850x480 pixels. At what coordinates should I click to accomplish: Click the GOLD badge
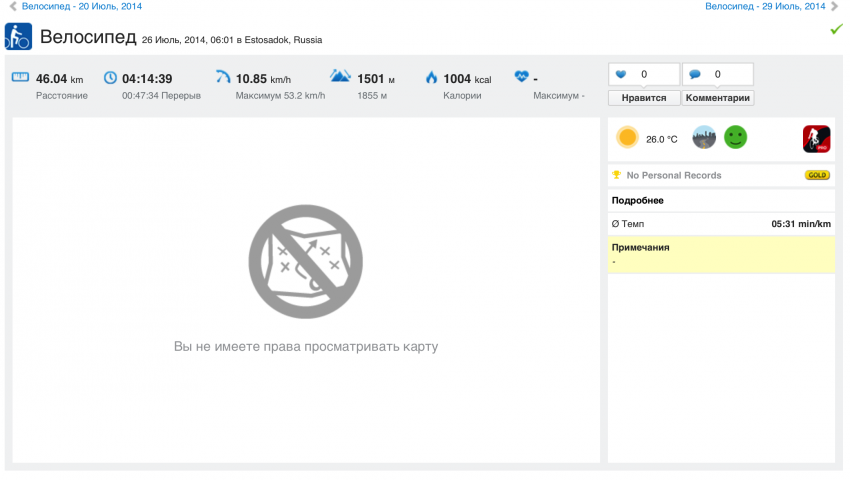816,175
